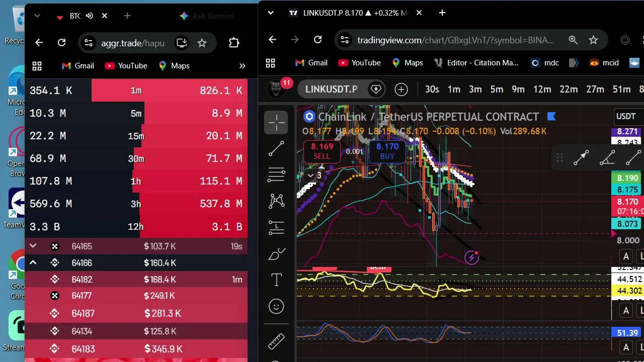Open the forecasting and measurement tools
Image resolution: width=644 pixels, height=362 pixels.
(x=276, y=227)
